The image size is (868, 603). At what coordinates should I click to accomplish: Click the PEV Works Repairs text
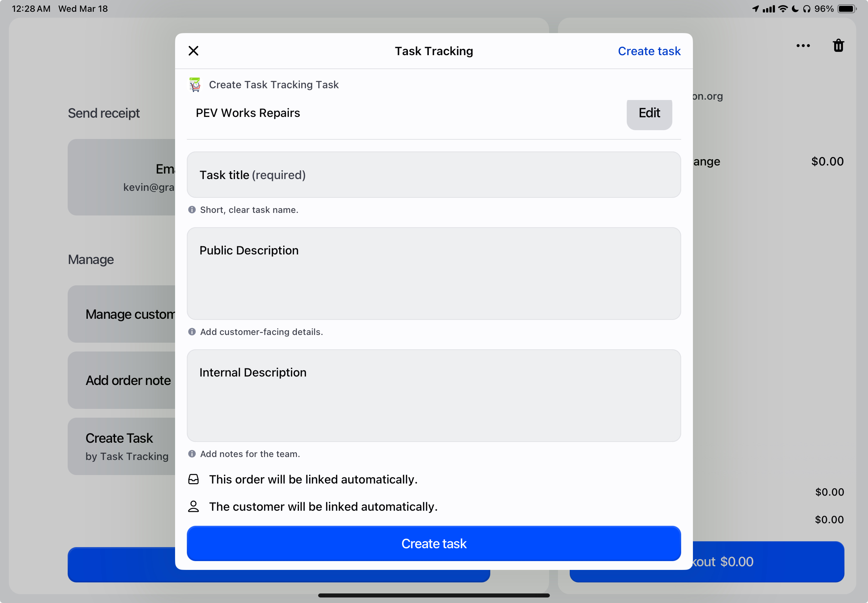(x=248, y=113)
